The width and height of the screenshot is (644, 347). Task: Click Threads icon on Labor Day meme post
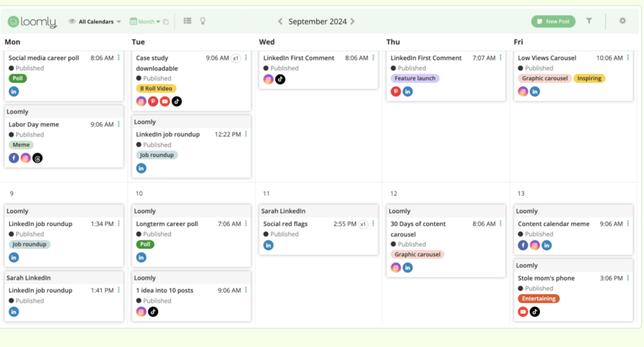tap(38, 158)
